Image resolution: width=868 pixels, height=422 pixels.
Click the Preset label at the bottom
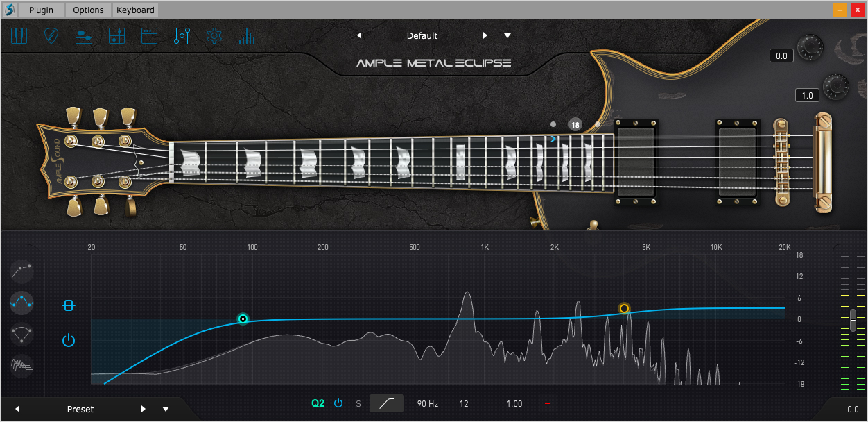click(80, 409)
